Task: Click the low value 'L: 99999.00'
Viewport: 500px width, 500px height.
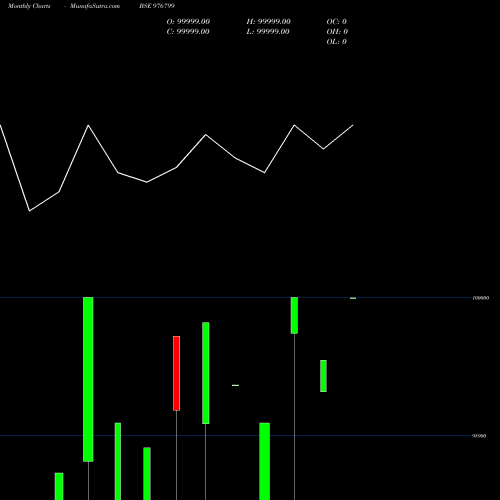Action: [268, 32]
